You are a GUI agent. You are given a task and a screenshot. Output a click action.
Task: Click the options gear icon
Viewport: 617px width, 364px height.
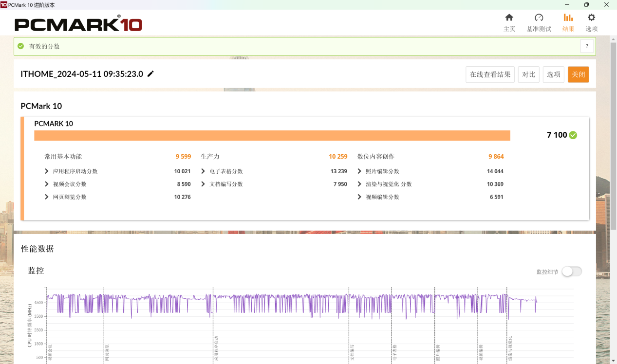pyautogui.click(x=592, y=18)
